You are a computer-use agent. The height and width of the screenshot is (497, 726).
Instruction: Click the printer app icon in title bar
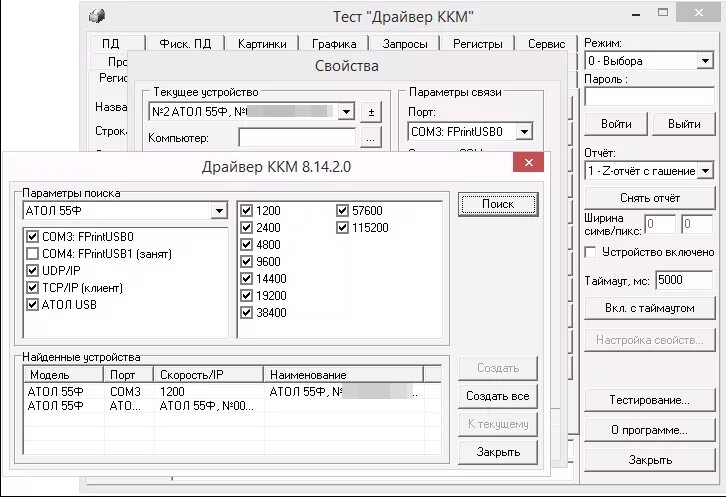[x=97, y=16]
